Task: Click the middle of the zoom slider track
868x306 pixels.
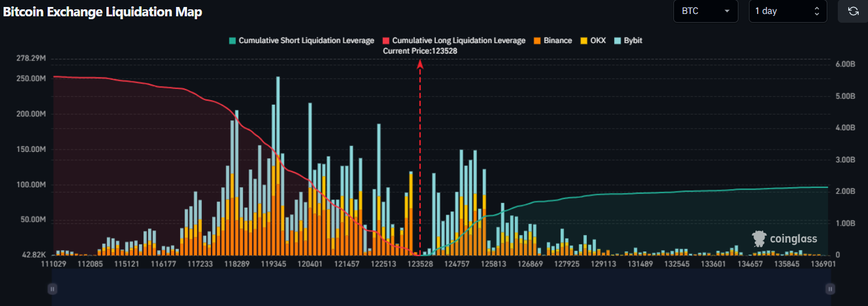Action: [442, 289]
